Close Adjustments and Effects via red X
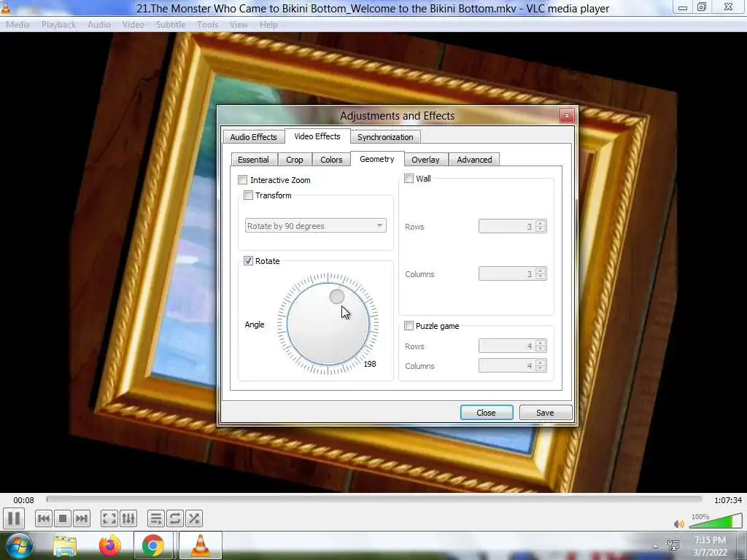The width and height of the screenshot is (747, 560). pyautogui.click(x=567, y=115)
